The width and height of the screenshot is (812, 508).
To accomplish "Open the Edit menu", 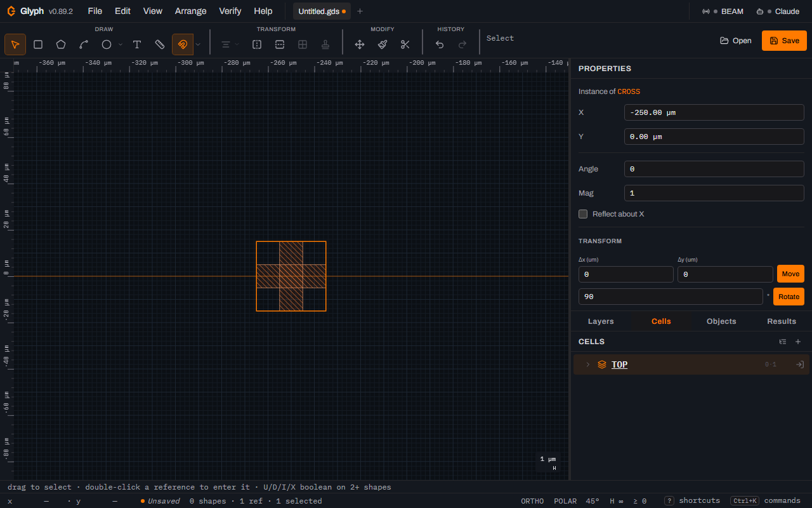I will 123,11.
